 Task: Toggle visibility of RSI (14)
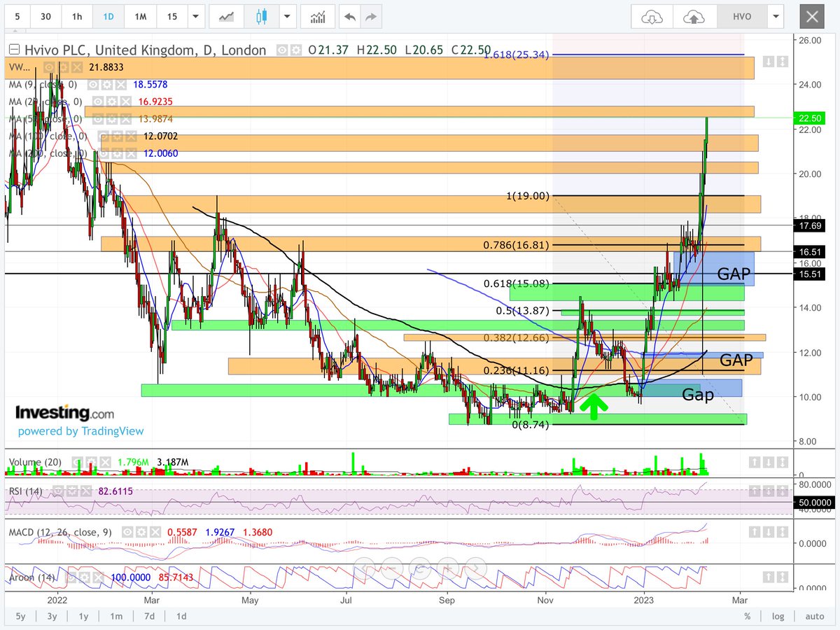click(58, 491)
